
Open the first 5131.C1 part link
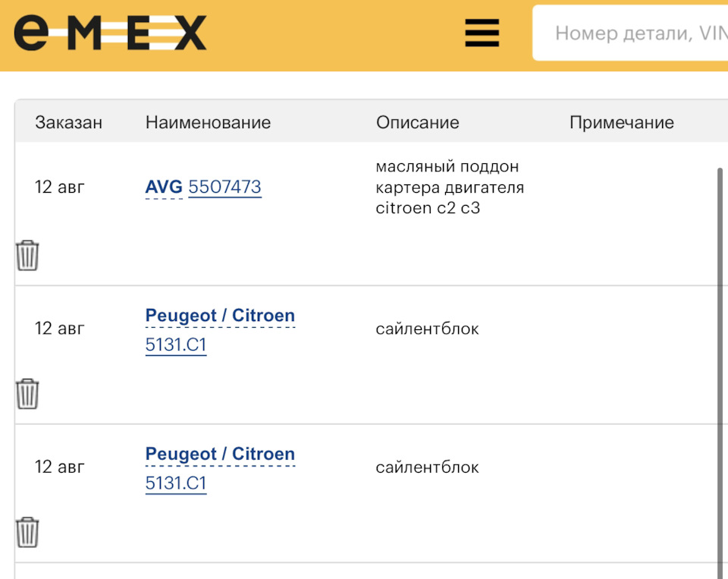[x=176, y=345]
